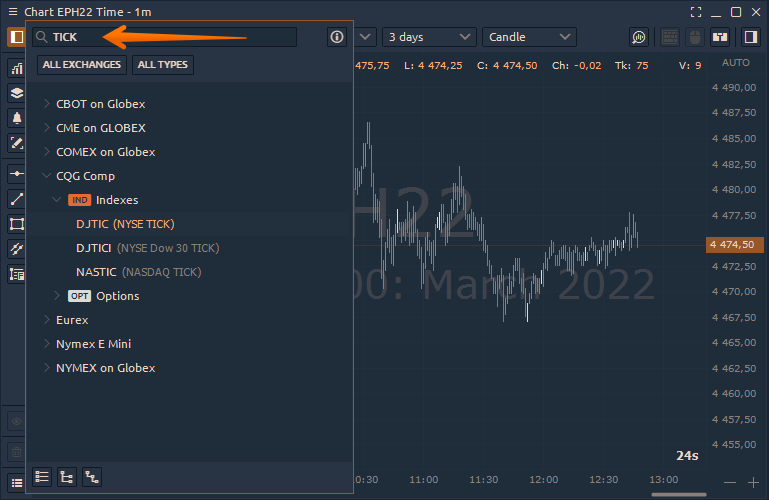Click the volume analysis magnifier icon

[x=639, y=37]
